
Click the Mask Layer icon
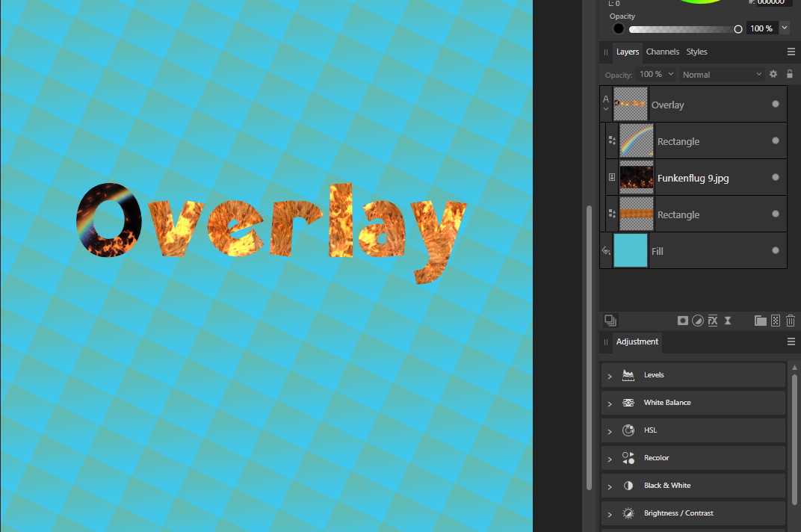682,320
